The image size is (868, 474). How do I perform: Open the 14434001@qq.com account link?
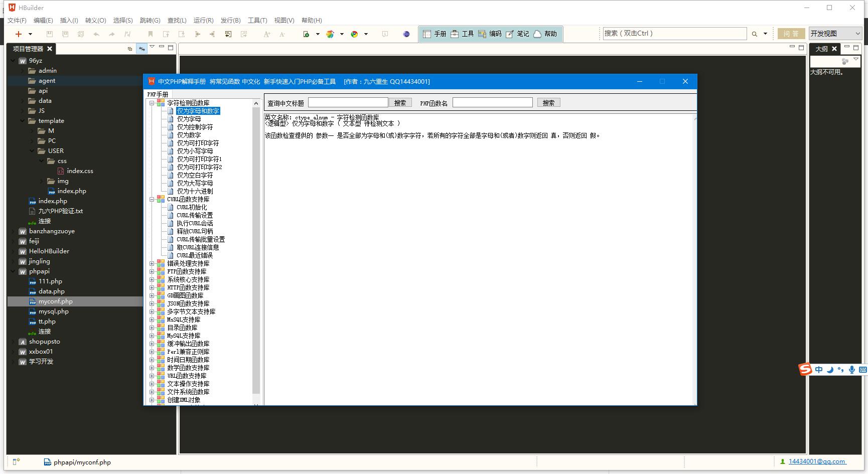pos(817,461)
